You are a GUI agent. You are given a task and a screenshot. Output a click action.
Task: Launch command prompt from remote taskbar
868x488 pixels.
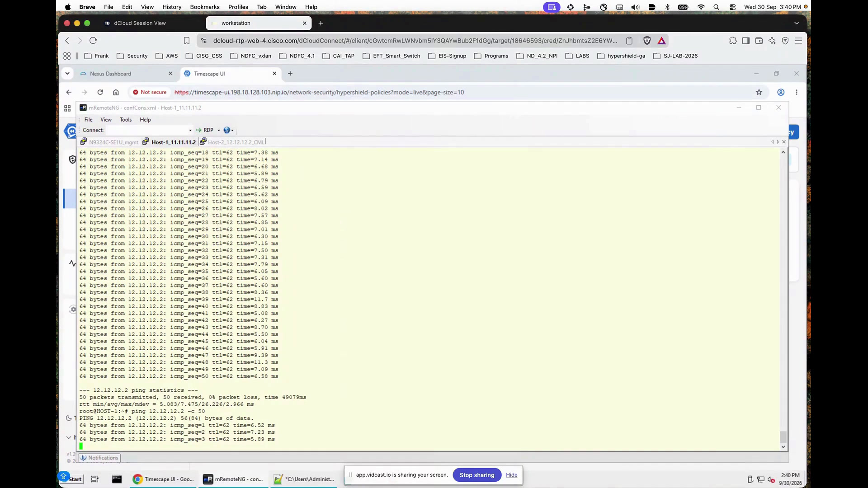tap(117, 479)
